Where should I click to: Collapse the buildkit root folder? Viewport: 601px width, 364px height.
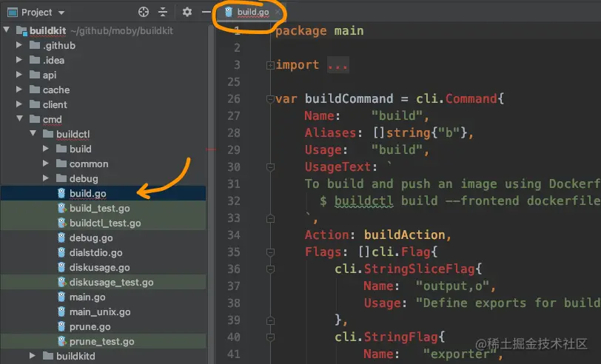(x=7, y=30)
